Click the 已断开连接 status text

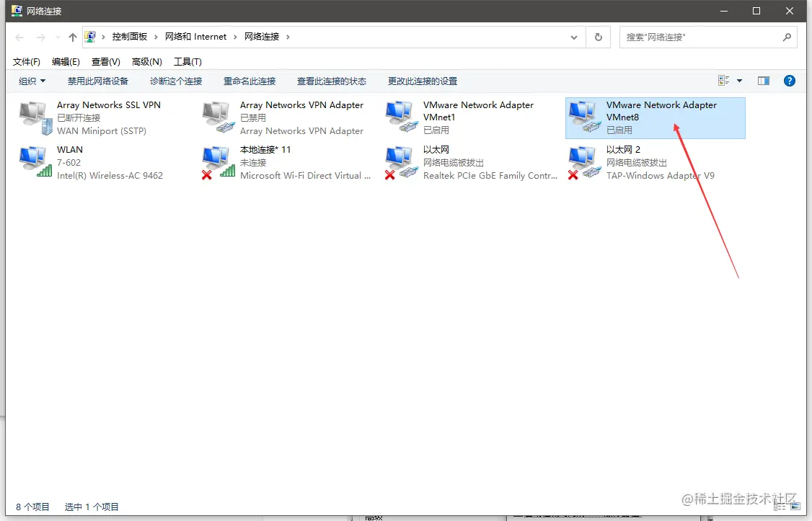(79, 118)
